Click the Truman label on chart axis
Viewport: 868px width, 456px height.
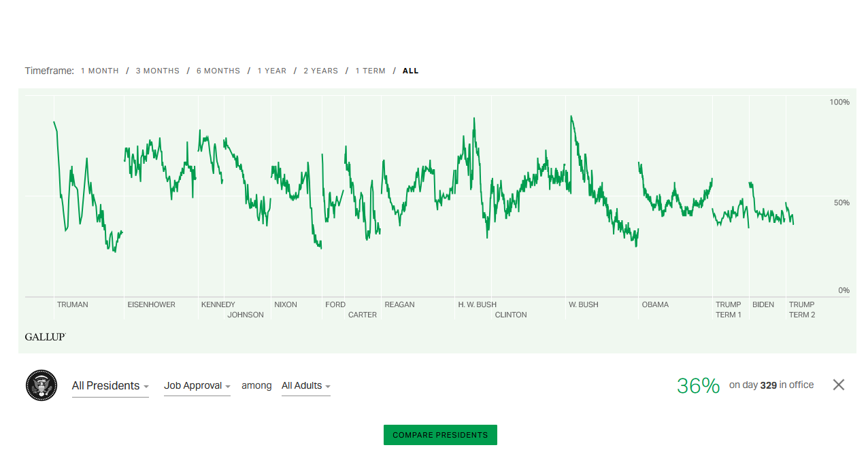pyautogui.click(x=72, y=304)
